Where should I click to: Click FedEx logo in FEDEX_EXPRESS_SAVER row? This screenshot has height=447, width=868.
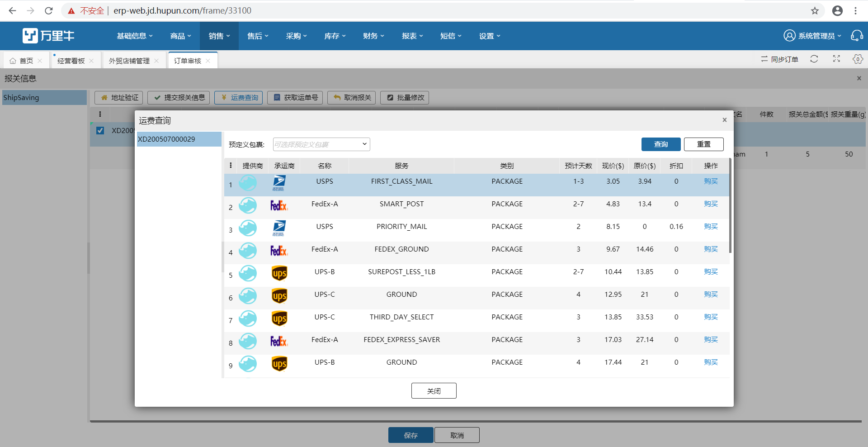[279, 341]
